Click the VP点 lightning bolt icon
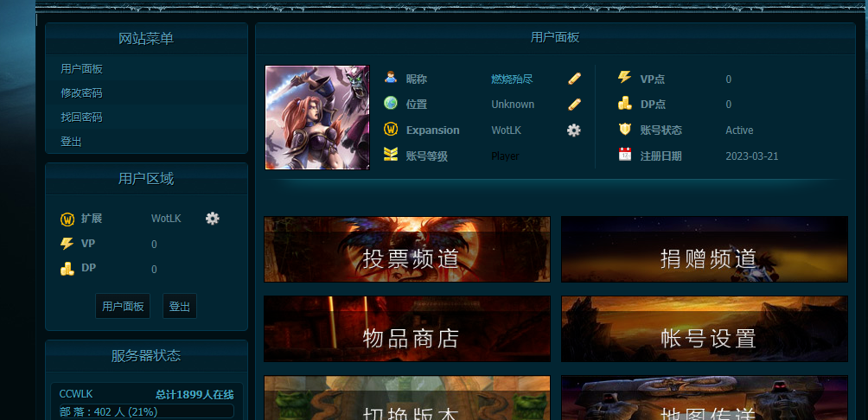868x420 pixels. point(624,78)
